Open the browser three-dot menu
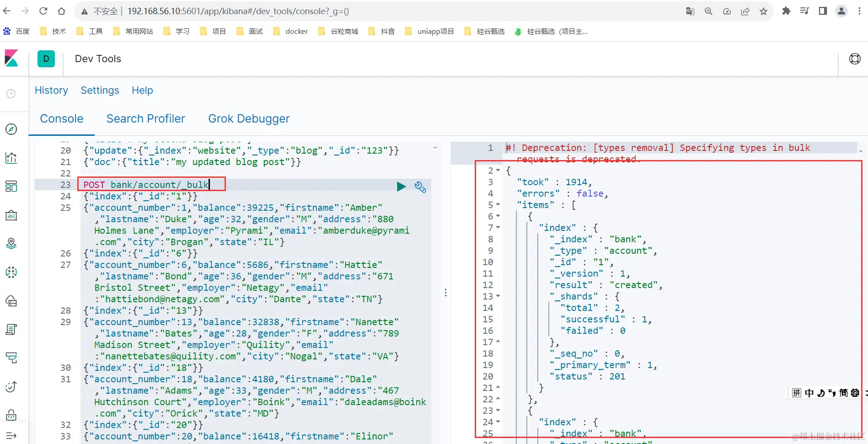The height and width of the screenshot is (444, 868). [x=860, y=11]
